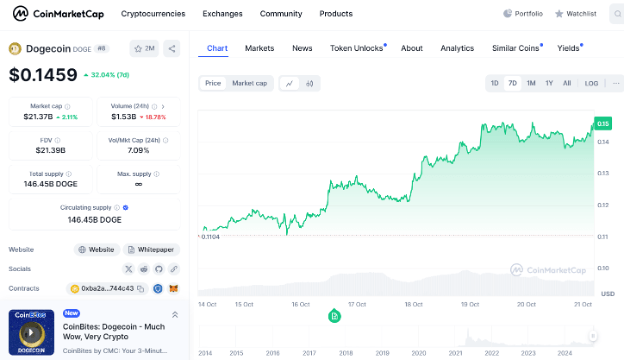This screenshot has width=624, height=360.
Task: Open the Whitepaper button
Action: [x=151, y=249]
